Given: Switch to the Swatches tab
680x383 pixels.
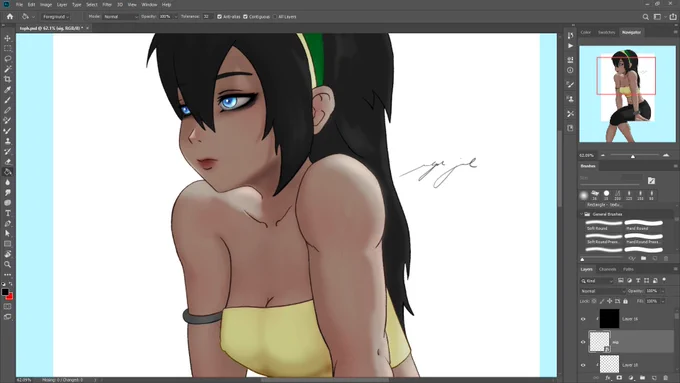Looking at the screenshot, I should [606, 32].
